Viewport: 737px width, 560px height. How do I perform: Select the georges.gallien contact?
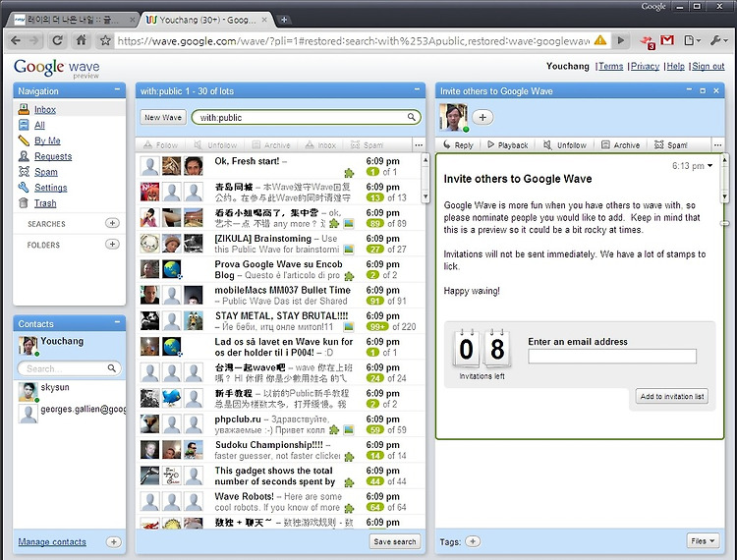pos(72,414)
